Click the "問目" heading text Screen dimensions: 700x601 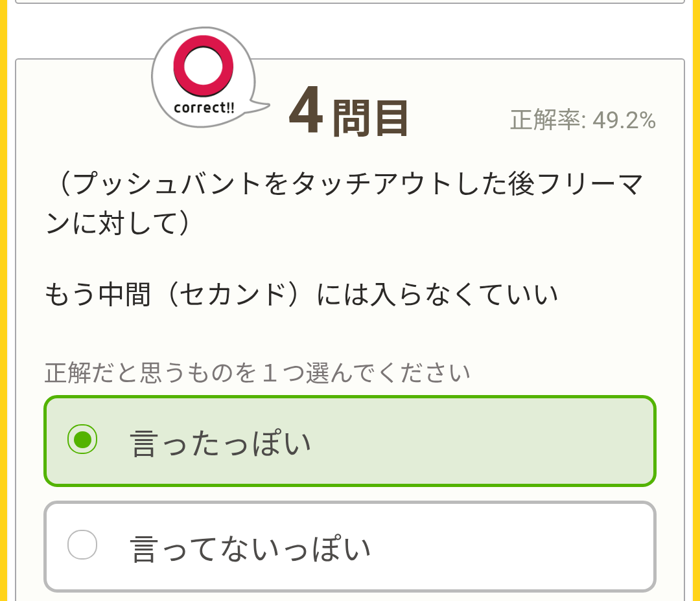370,119
